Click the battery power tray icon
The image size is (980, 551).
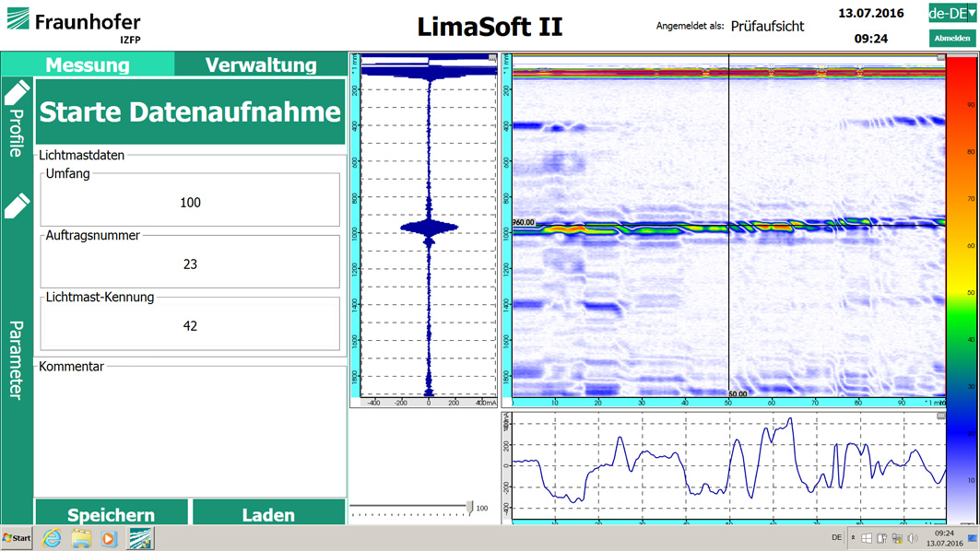click(882, 538)
